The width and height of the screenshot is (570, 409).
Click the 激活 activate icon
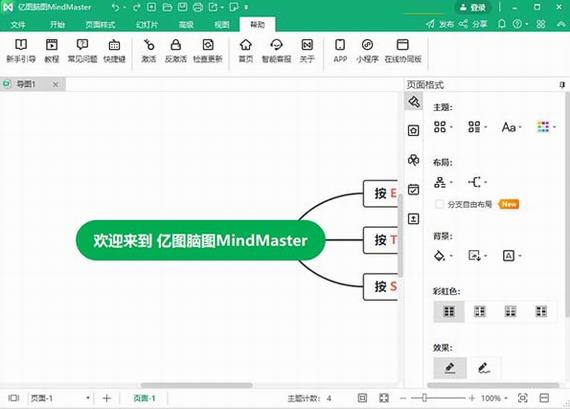pyautogui.click(x=149, y=51)
